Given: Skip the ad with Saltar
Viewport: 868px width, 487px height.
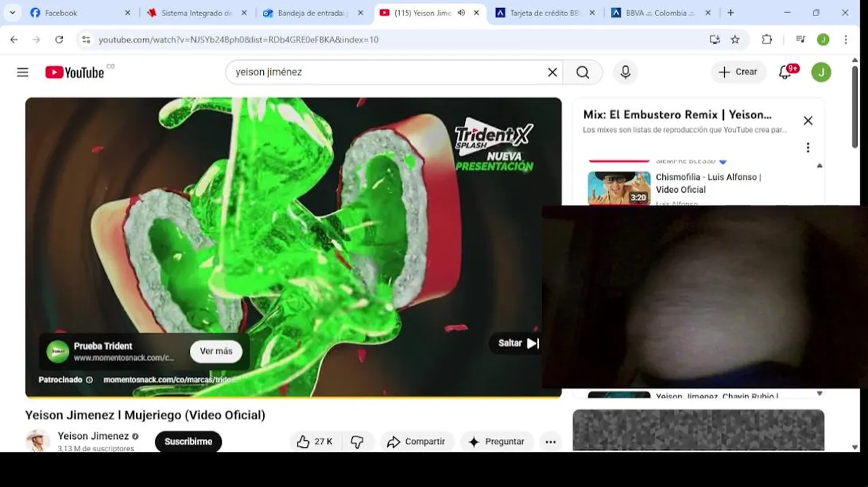Looking at the screenshot, I should [517, 343].
